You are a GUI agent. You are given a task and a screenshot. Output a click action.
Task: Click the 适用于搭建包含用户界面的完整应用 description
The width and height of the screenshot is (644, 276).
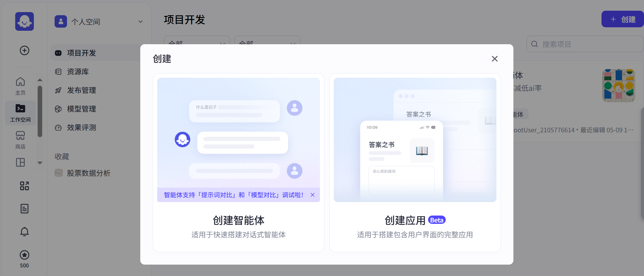point(415,235)
